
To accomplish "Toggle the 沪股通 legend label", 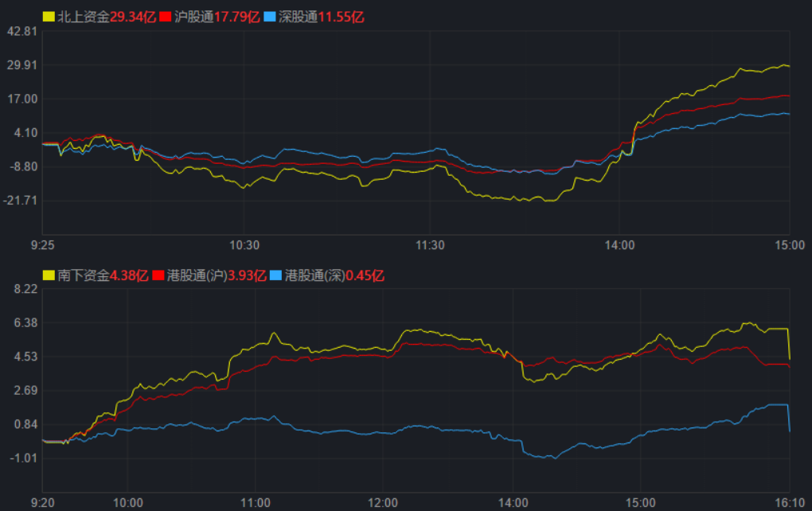I will pos(194,16).
